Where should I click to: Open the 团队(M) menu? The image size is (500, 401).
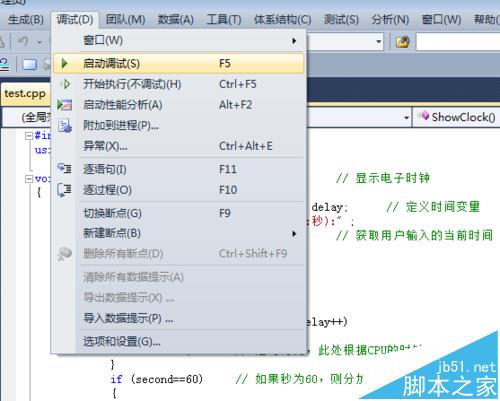(125, 20)
